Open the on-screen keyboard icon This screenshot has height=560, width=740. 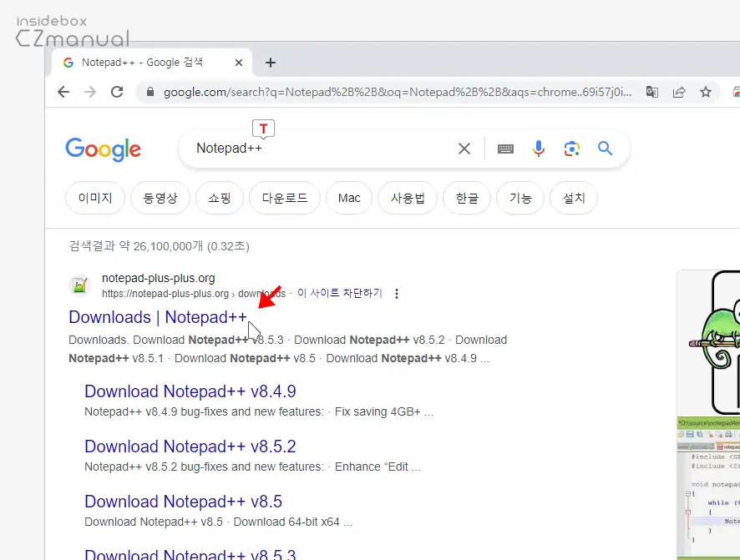click(x=505, y=148)
